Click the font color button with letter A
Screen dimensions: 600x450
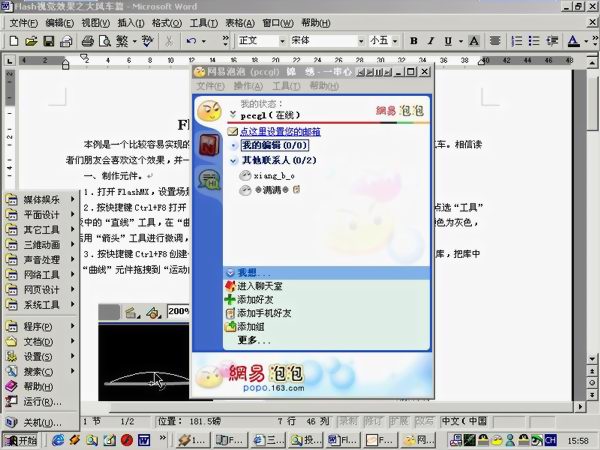[575, 41]
